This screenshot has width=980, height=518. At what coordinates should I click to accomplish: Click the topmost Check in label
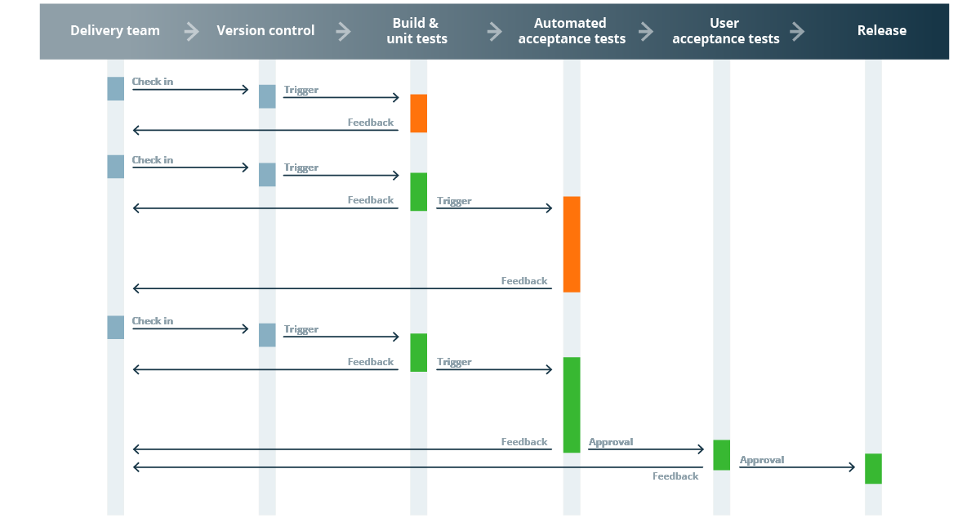click(x=153, y=82)
